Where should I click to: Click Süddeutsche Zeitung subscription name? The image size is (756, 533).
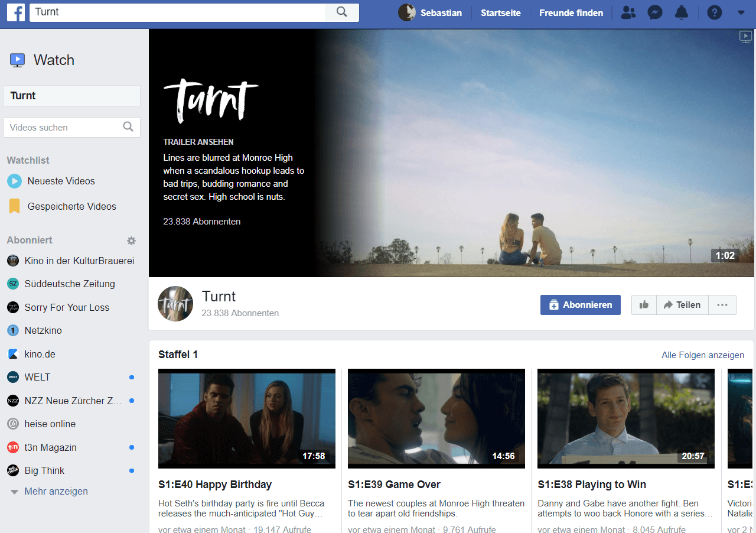70,284
